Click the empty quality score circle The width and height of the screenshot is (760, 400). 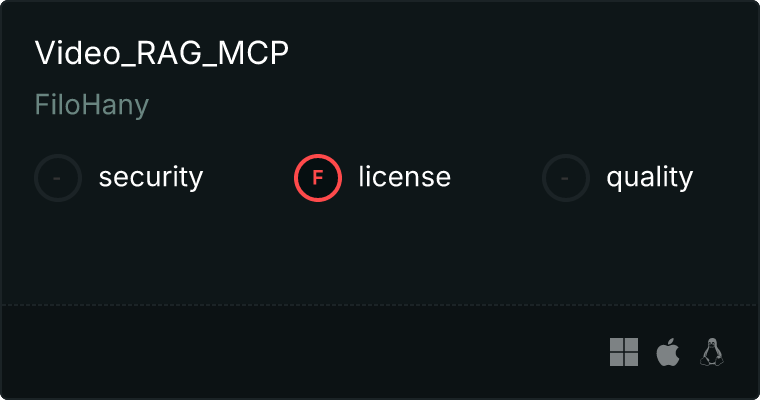point(566,178)
